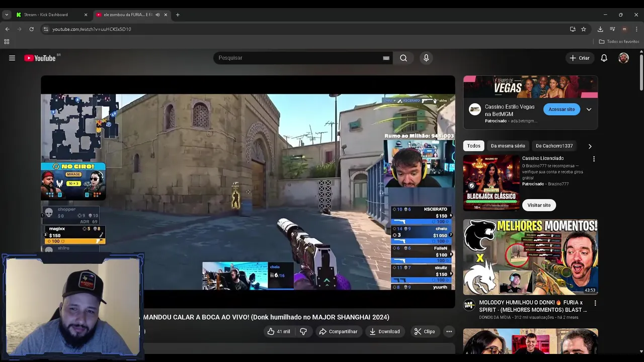This screenshot has height=362, width=644.
Task: Click the Criar button
Action: click(x=580, y=58)
